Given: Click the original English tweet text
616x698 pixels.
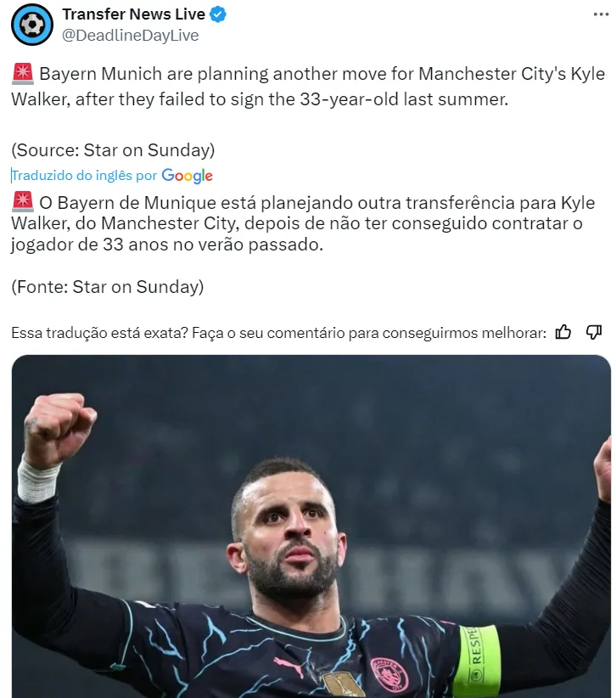Looking at the screenshot, I should [308, 87].
